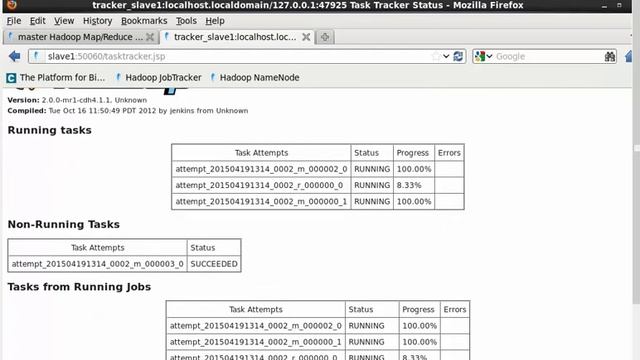Open the URL history dropdown arrow
The height and width of the screenshot is (360, 640).
tap(446, 56)
